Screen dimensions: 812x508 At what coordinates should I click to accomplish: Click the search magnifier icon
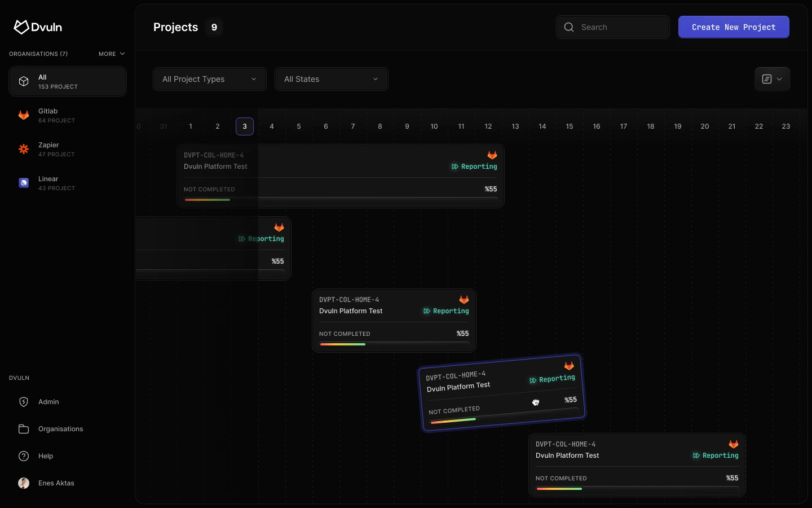point(569,27)
